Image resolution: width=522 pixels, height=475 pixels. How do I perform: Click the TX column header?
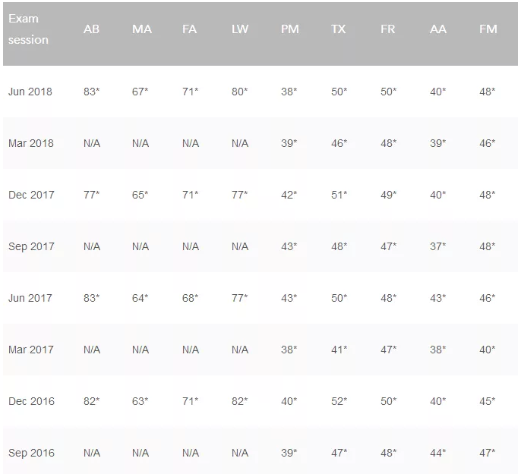338,29
